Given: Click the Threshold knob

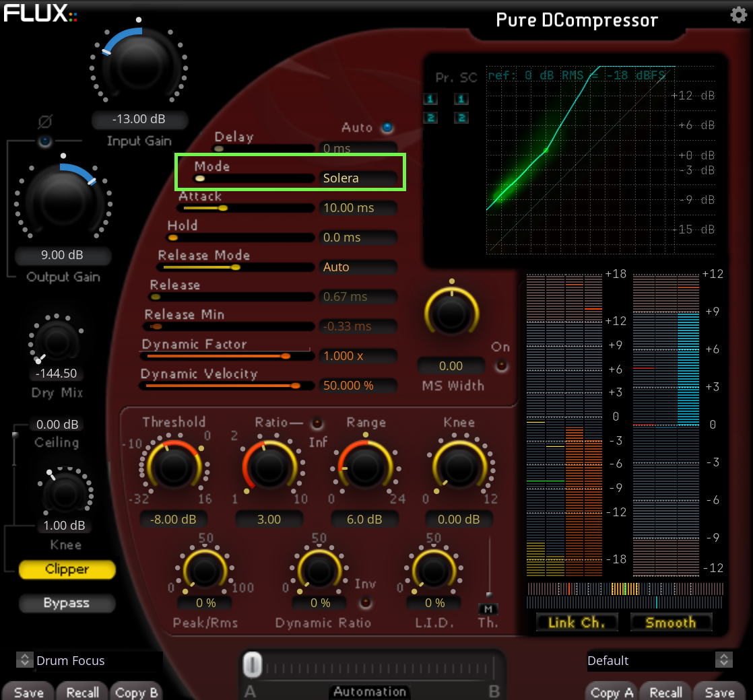Looking at the screenshot, I should (x=173, y=467).
